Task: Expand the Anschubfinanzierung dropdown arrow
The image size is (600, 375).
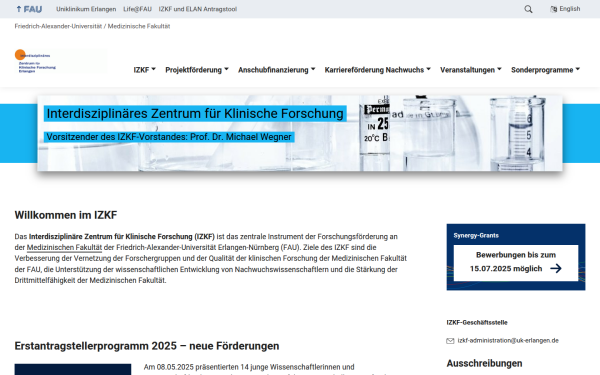Action: [x=313, y=69]
